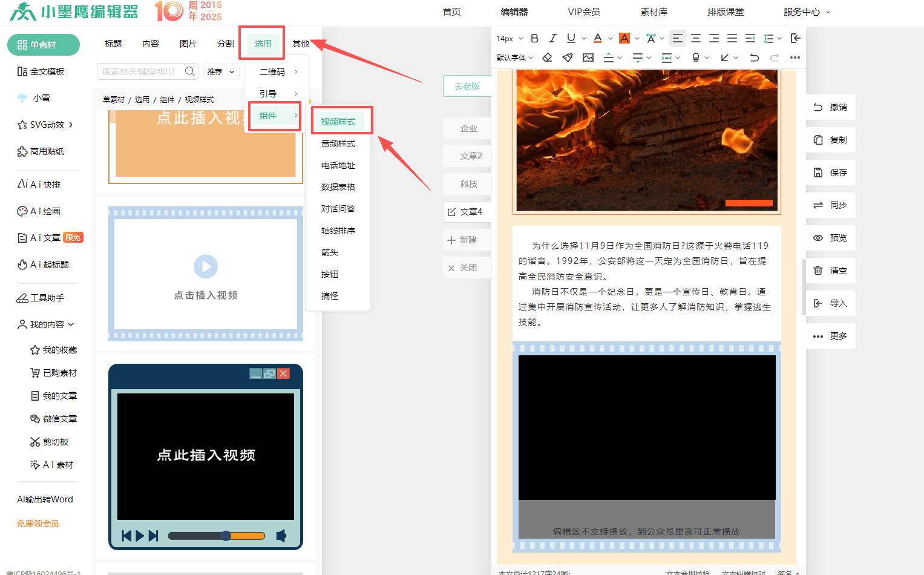This screenshot has height=575, width=924.
Task: Toggle italic text formatting
Action: pos(552,38)
